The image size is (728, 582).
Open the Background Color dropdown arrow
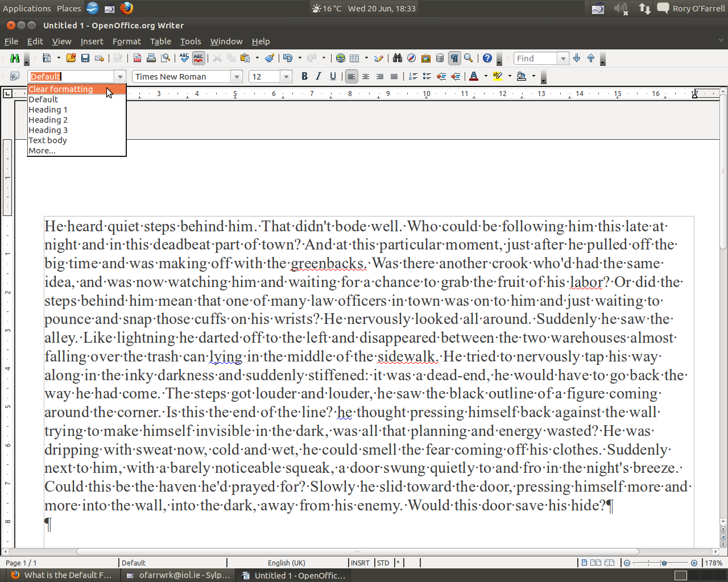pos(533,76)
